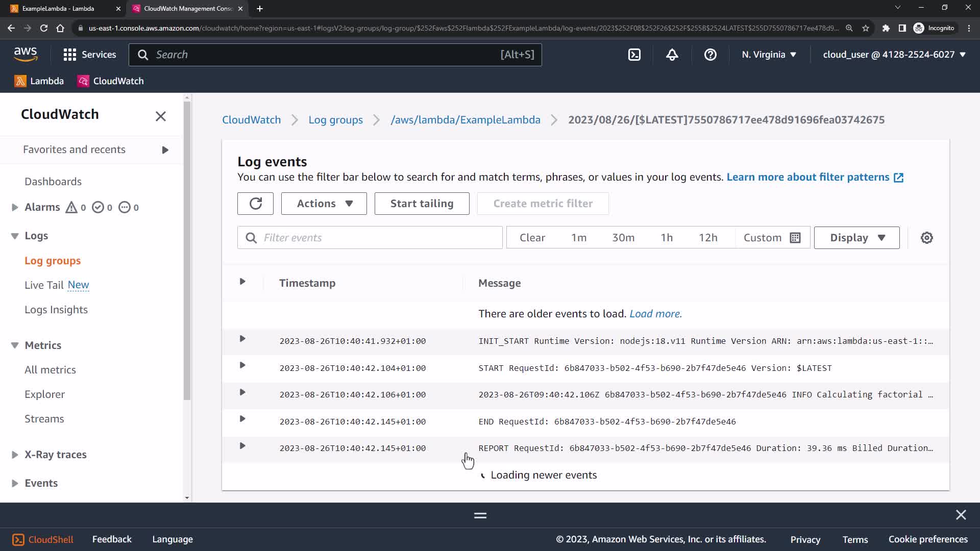The image size is (980, 551).
Task: Open the Display dropdown
Action: click(856, 238)
